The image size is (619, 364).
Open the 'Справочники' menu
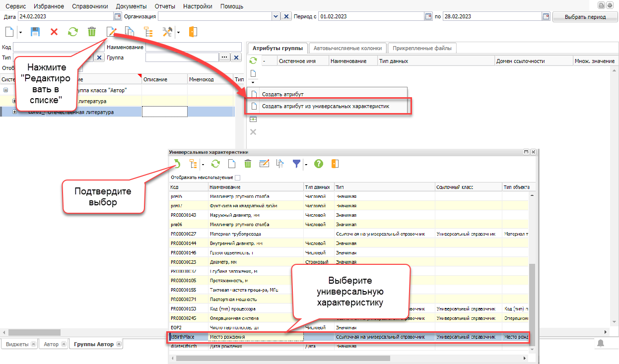[90, 6]
